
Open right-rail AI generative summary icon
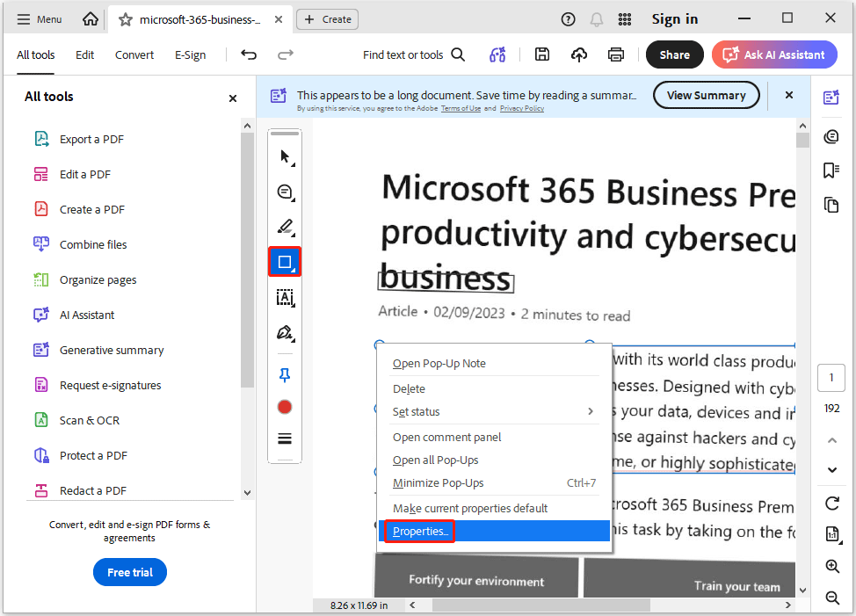(x=831, y=98)
